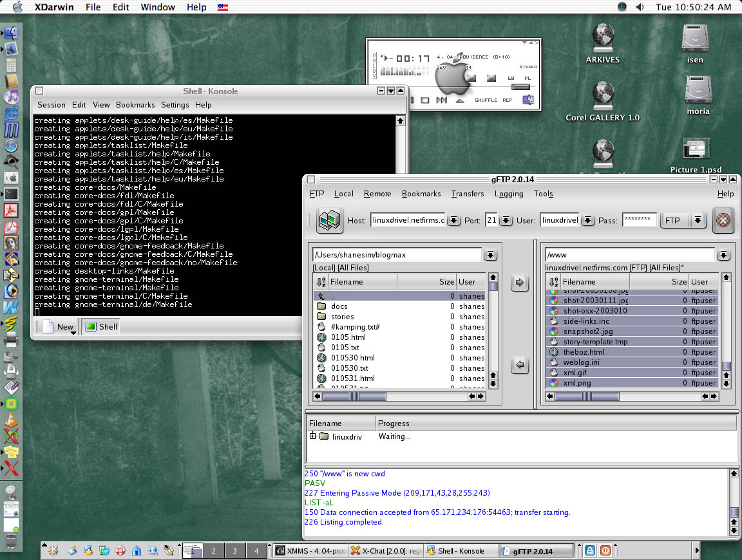Click Shell - Konsole taskbar button
This screenshot has height=560, width=742.
tap(461, 551)
